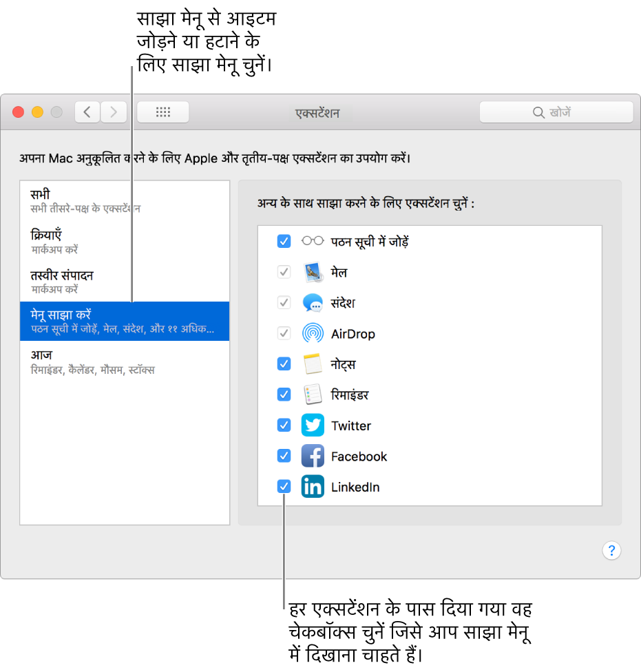
Task: Click the Twitter bird icon
Action: coord(313,425)
